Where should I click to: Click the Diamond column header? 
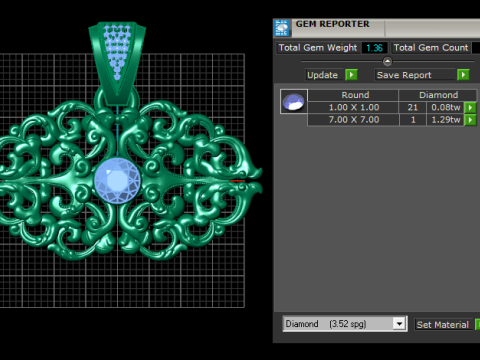click(x=438, y=95)
